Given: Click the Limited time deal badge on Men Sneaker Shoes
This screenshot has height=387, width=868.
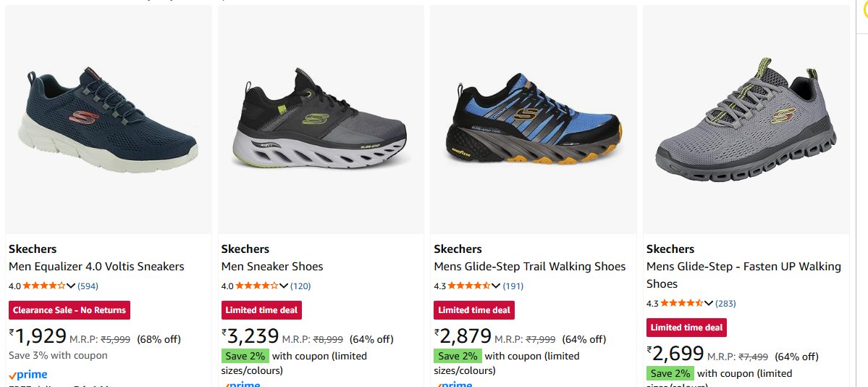Looking at the screenshot, I should pyautogui.click(x=261, y=310).
